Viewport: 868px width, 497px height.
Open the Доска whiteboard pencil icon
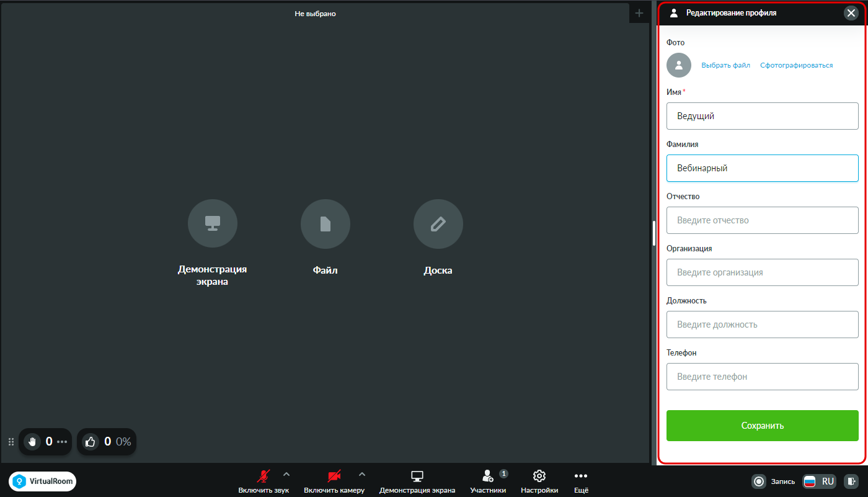pyautogui.click(x=438, y=224)
